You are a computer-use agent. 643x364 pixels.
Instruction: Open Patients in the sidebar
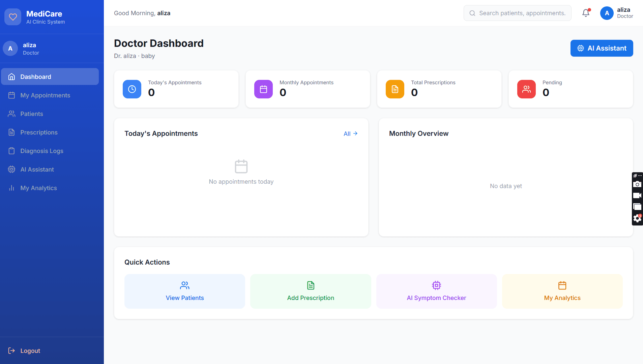pos(50,114)
